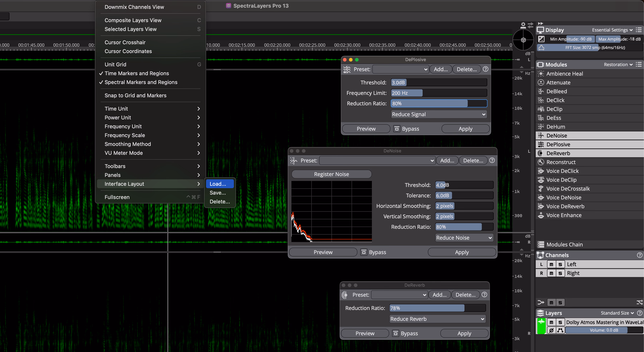Open the Reduce Reverb mode dropdown
This screenshot has height=352, width=644.
[437, 319]
